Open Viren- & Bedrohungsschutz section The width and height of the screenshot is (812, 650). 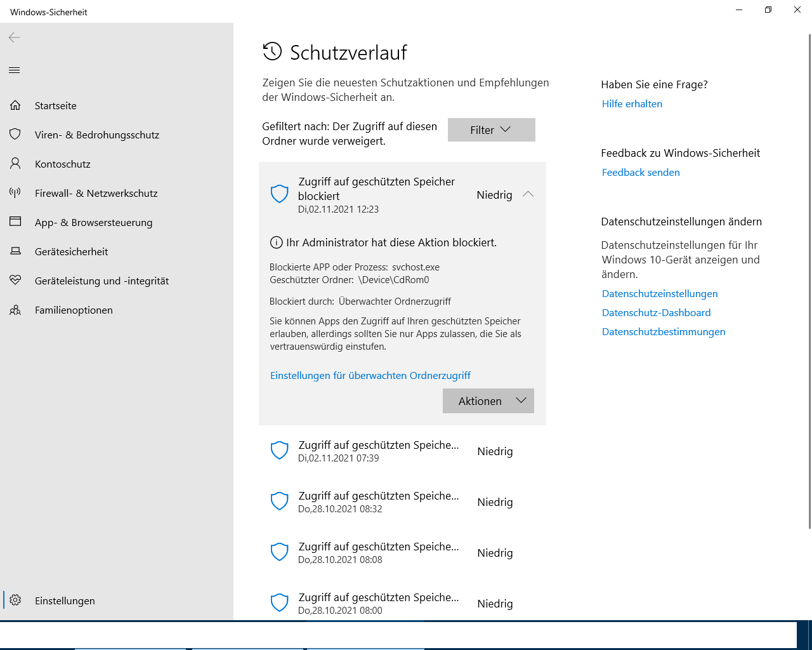point(117,135)
